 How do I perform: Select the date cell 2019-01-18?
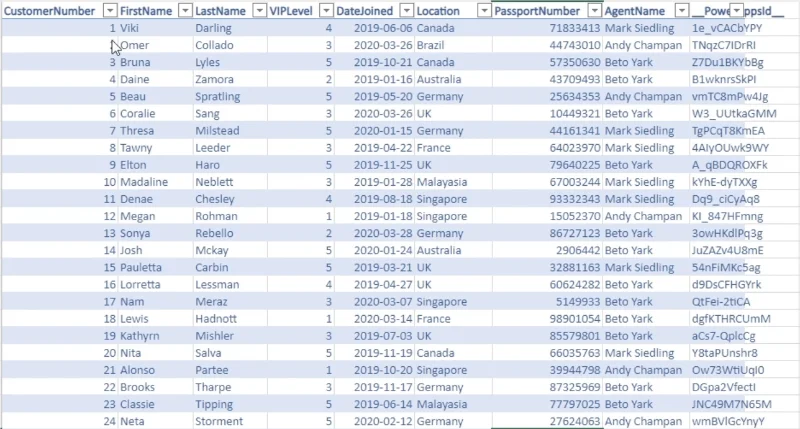click(x=374, y=216)
